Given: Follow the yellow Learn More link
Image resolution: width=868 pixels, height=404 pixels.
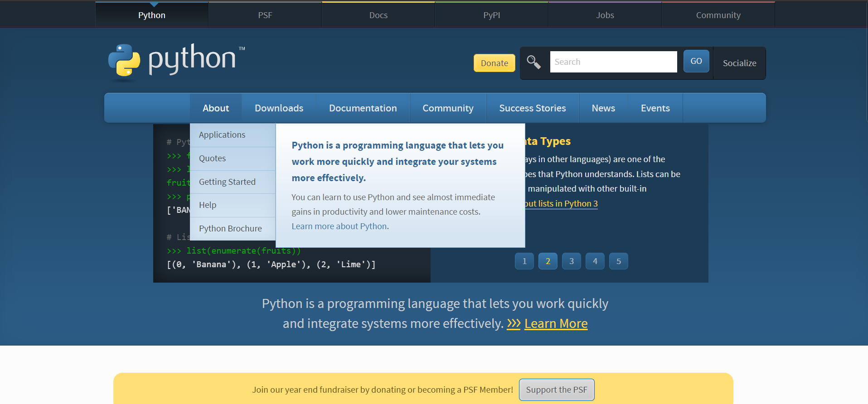Looking at the screenshot, I should point(556,323).
